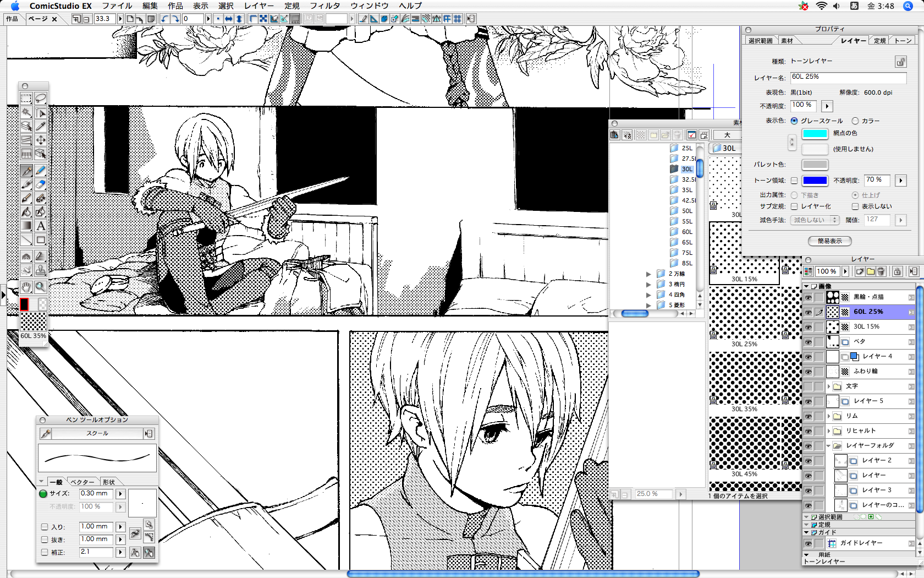Select the zoom magnifier tool
The image size is (924, 578).
[x=41, y=287]
